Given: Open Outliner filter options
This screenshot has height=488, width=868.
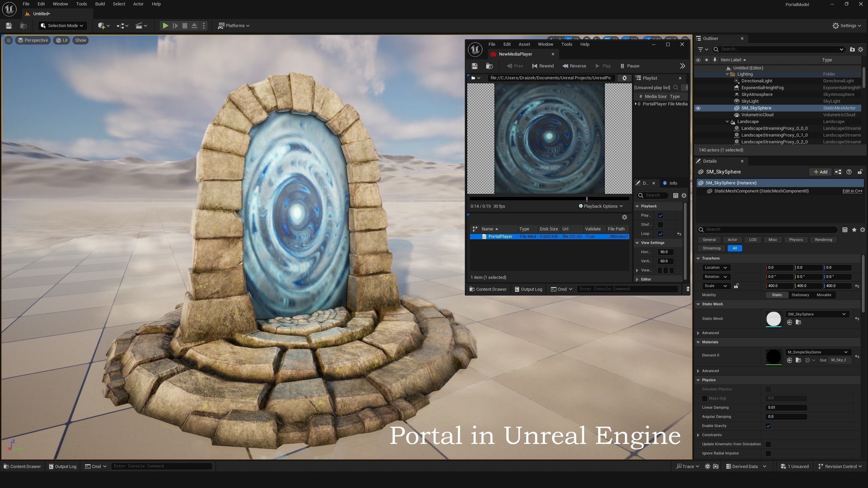Looking at the screenshot, I should [703, 49].
